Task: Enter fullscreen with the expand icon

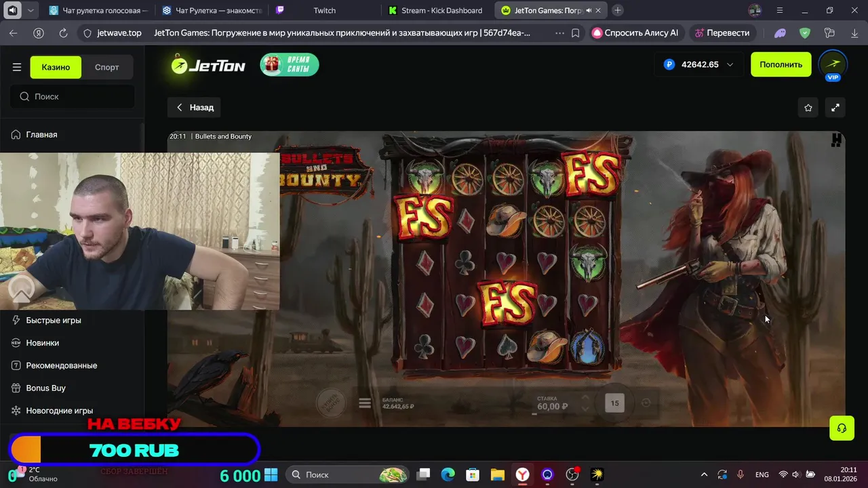Action: pos(835,108)
